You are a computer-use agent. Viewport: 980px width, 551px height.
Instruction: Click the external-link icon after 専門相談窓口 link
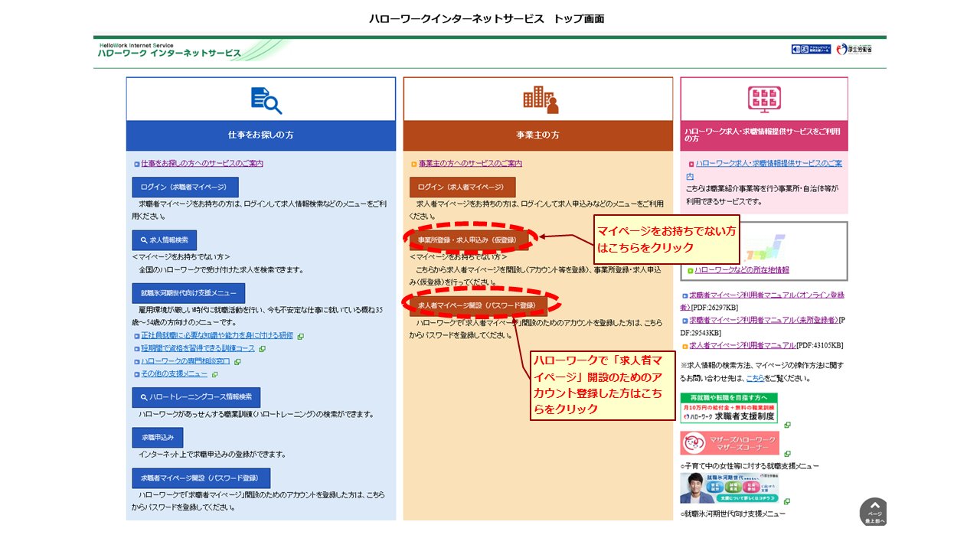(238, 361)
